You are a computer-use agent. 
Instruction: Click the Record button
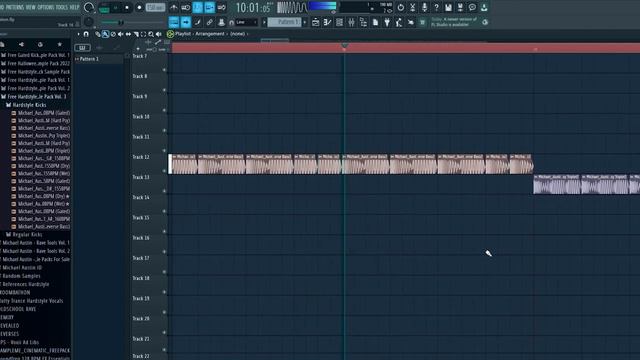tap(139, 7)
